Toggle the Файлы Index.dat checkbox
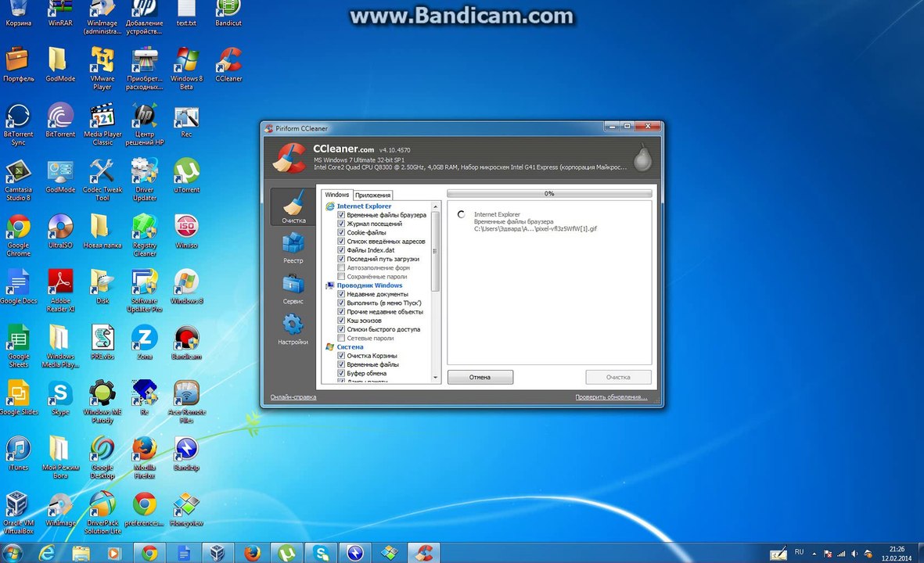This screenshot has height=563, width=924. click(341, 250)
